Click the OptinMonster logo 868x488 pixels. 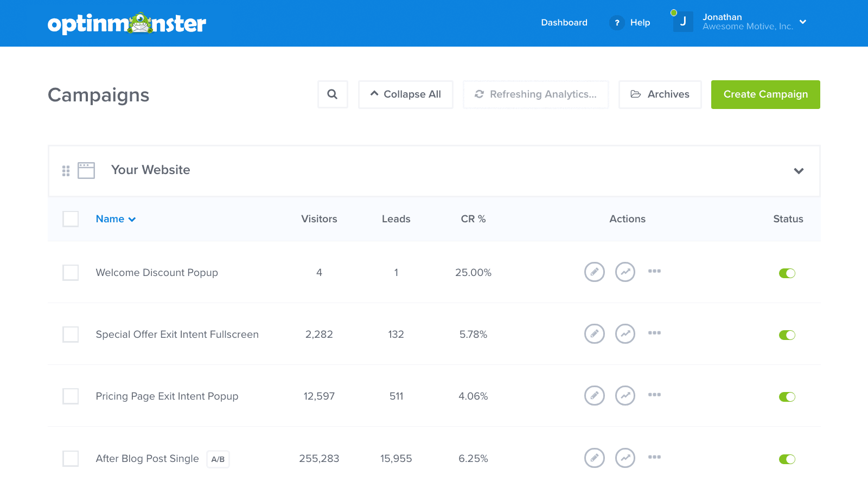pos(127,23)
